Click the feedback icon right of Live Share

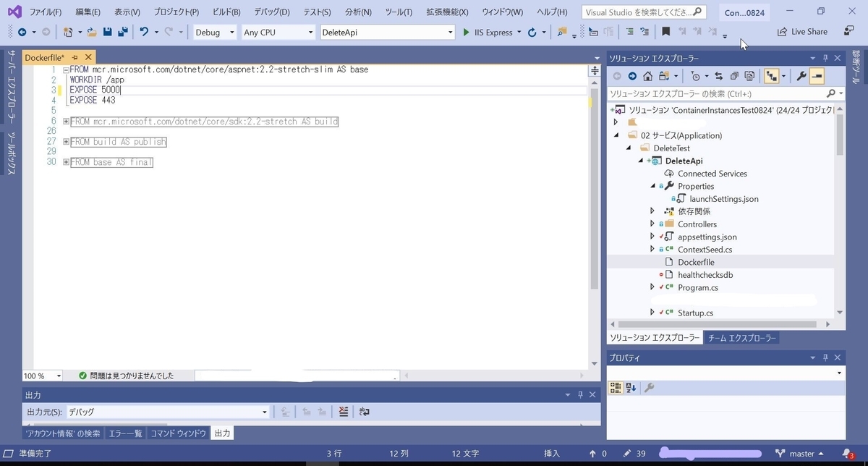[849, 31]
